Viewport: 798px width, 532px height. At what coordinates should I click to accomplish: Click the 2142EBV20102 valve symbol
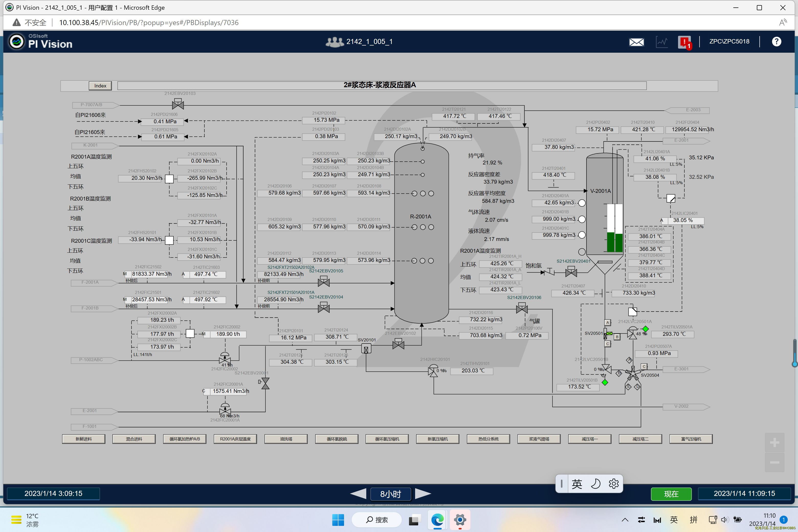398,344
